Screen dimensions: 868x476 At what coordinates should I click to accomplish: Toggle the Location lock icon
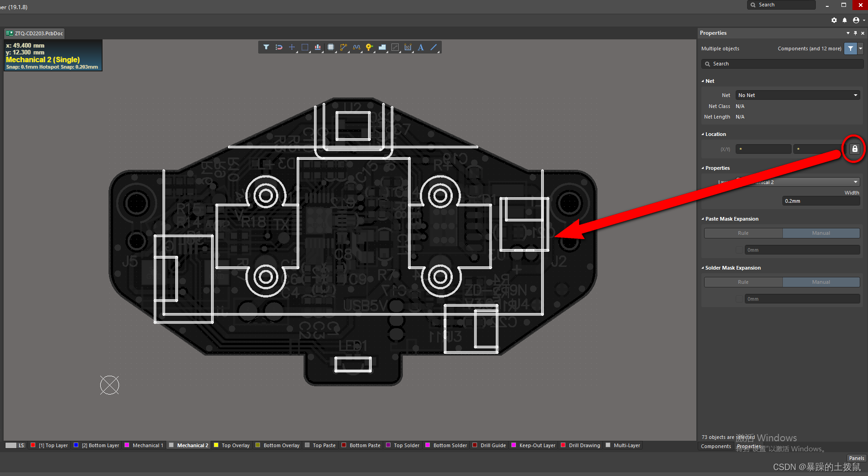point(854,149)
